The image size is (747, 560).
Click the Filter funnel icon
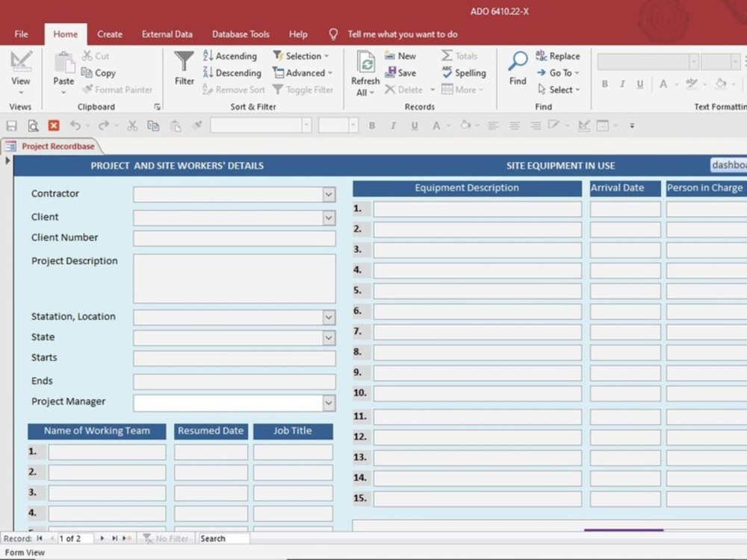point(184,62)
